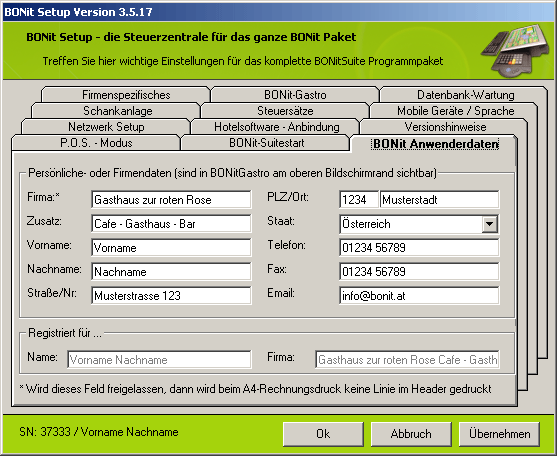This screenshot has height=456, width=557.
Task: Select the BONit Anwenderdaten tab
Action: point(435,143)
